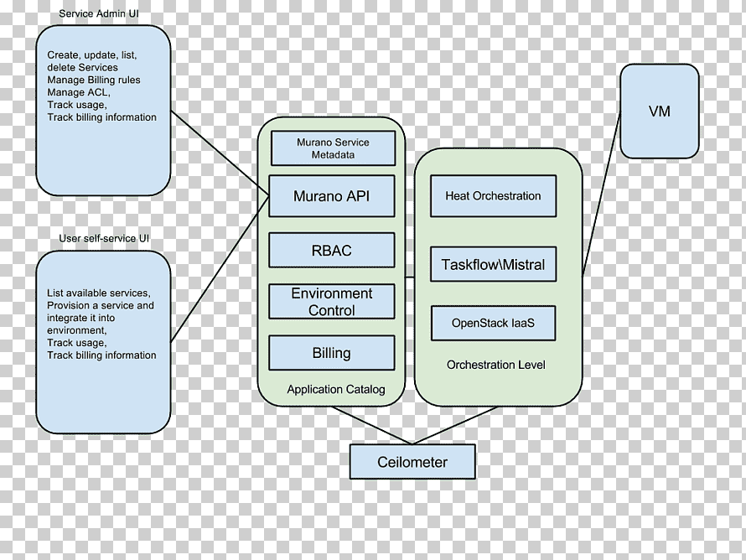Click the 'Orchestration Level' label
Viewport: 746px width, 560px height.
pyautogui.click(x=495, y=365)
